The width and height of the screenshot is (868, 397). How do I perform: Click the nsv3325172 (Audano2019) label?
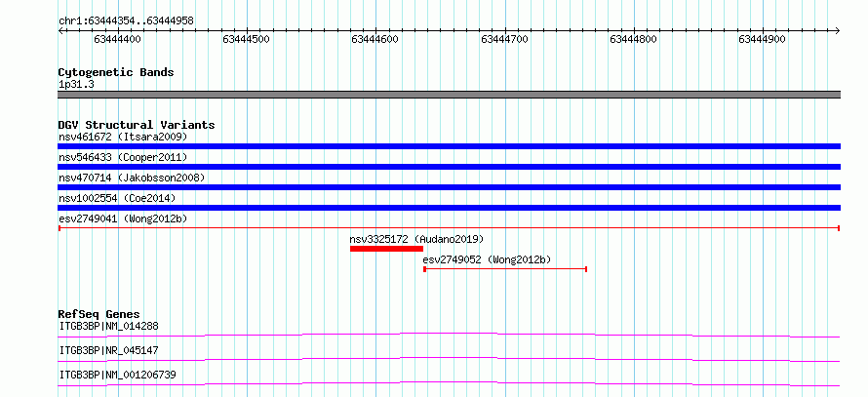tap(416, 239)
